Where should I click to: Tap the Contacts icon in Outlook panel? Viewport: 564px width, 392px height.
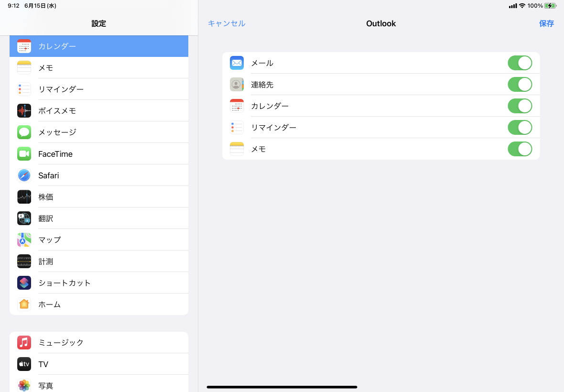(237, 85)
